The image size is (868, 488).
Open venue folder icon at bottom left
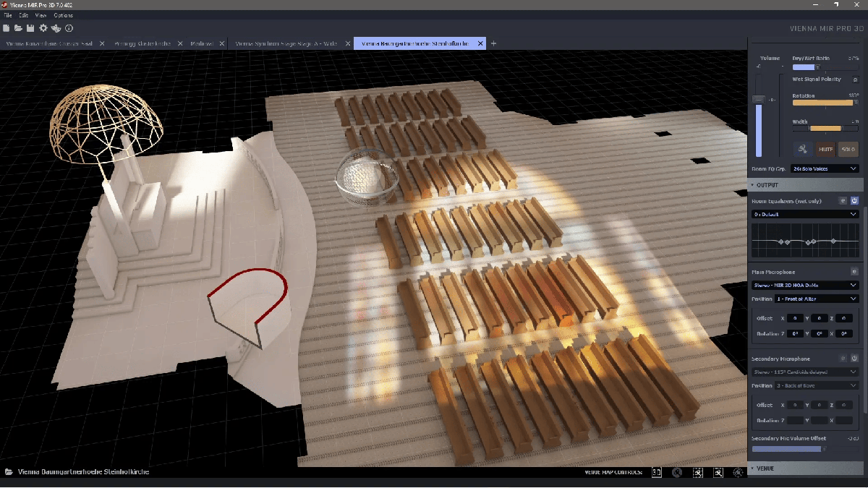[x=9, y=472]
